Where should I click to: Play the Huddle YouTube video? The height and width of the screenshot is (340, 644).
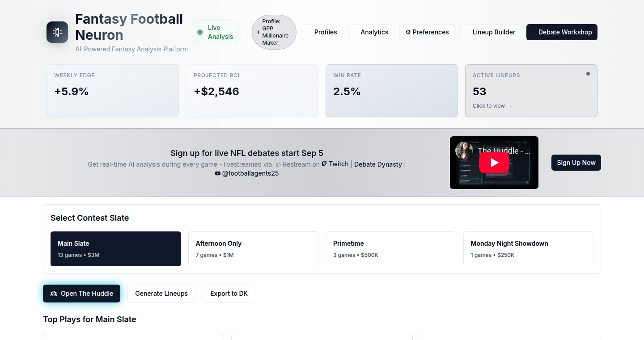[494, 163]
